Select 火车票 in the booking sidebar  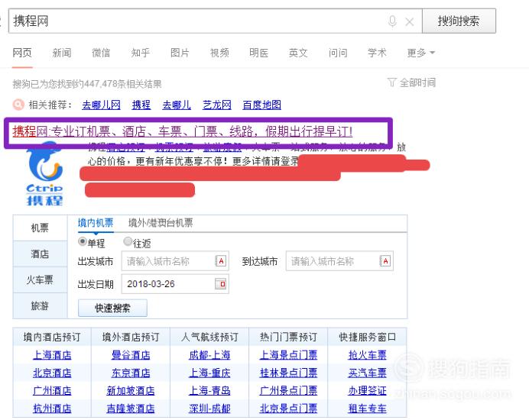click(x=40, y=280)
